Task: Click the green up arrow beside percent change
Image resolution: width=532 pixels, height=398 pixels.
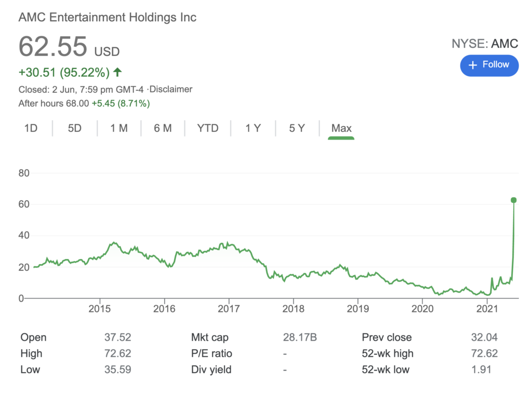Action: tap(117, 72)
